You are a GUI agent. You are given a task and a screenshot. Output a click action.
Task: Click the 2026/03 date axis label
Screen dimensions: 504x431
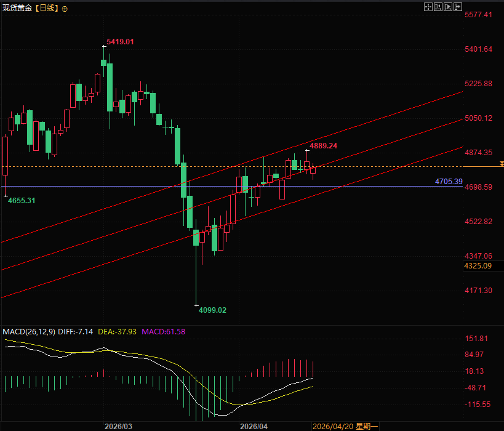tap(118, 427)
